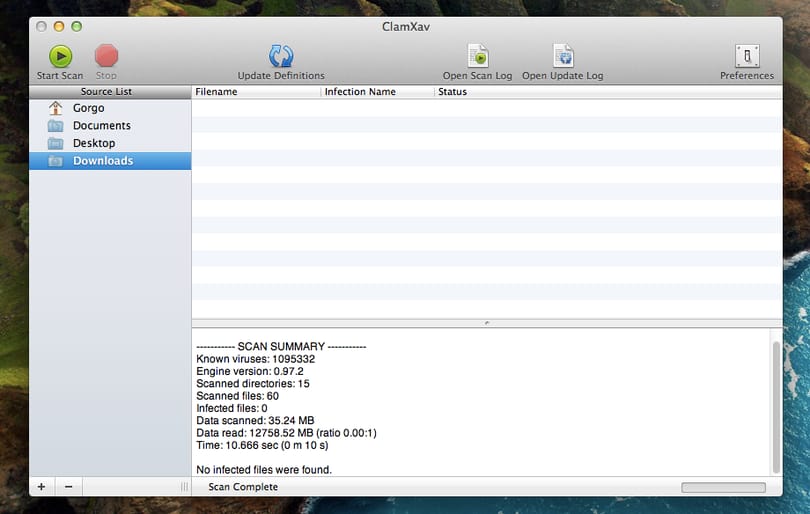Click the Documents folder icon
810x514 pixels.
click(x=55, y=126)
